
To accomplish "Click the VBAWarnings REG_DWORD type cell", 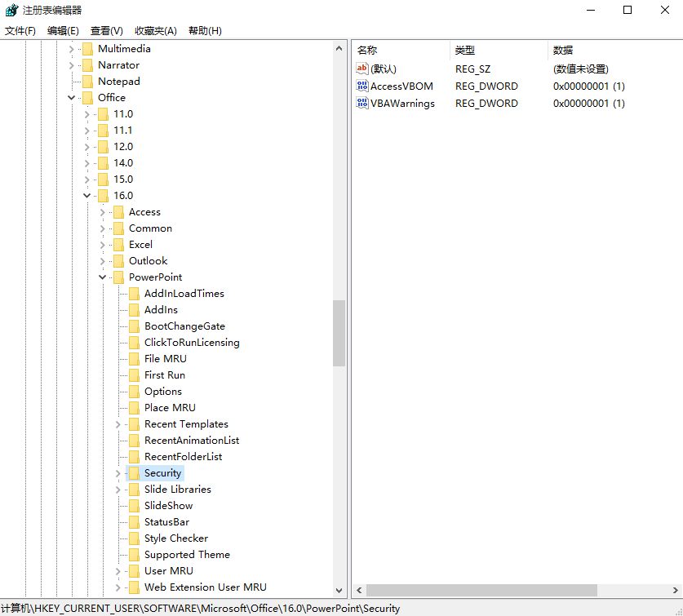I will coord(486,104).
